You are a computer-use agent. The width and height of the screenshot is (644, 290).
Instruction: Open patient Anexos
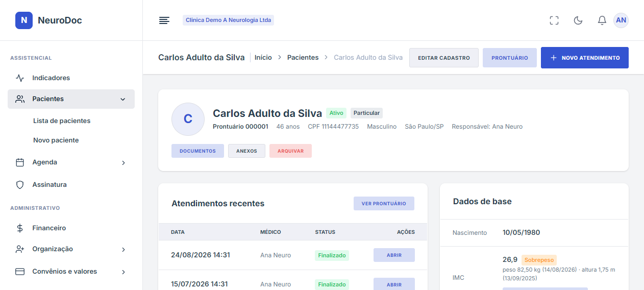pyautogui.click(x=246, y=151)
